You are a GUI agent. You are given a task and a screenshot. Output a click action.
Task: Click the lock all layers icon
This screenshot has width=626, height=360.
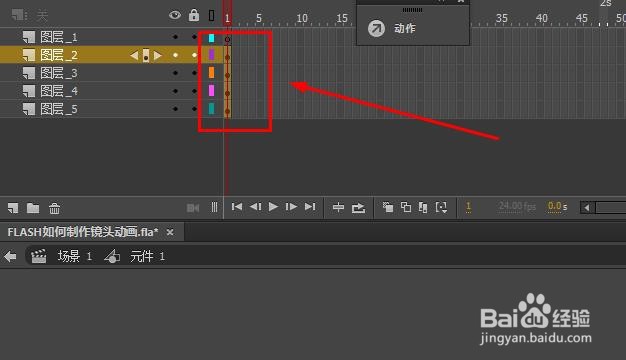[x=194, y=15]
